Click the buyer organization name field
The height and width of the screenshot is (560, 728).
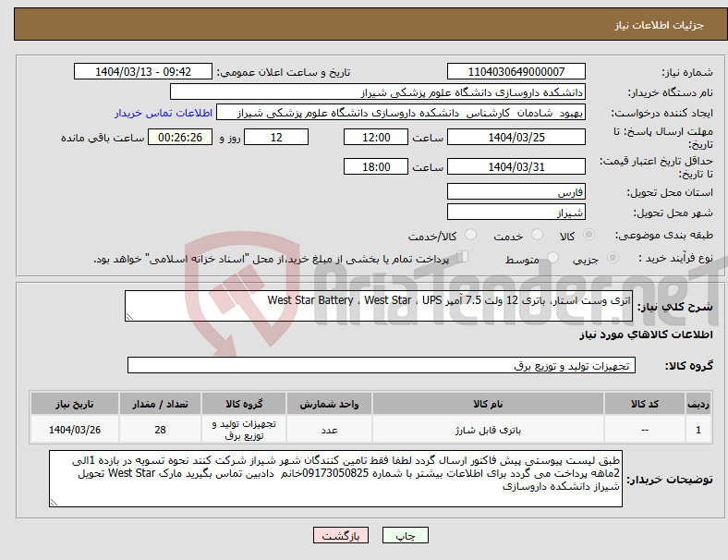click(378, 91)
